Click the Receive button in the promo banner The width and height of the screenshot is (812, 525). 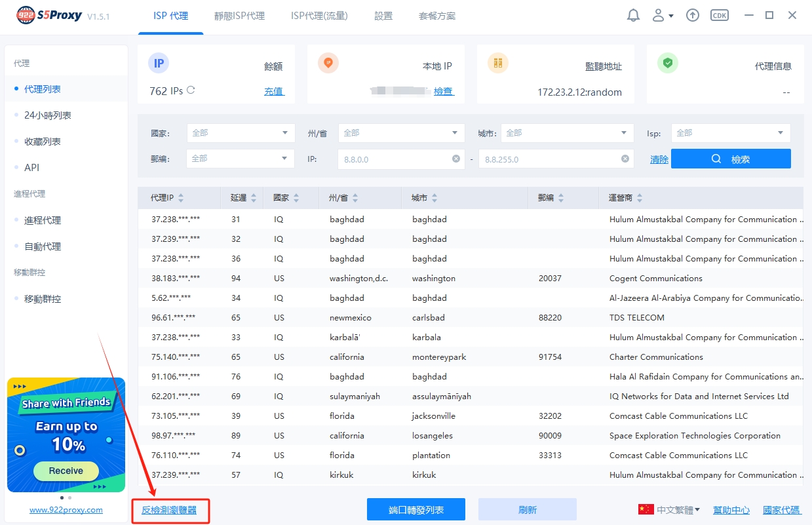(x=66, y=471)
